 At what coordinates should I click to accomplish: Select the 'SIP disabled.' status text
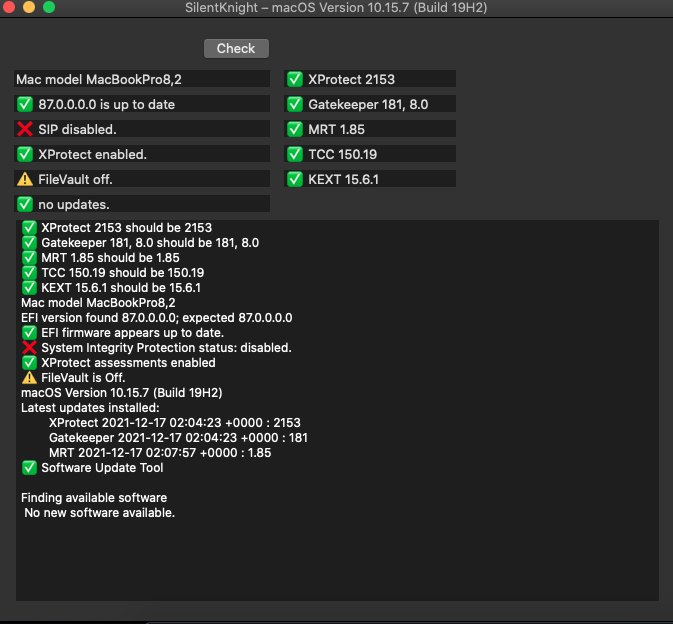pyautogui.click(x=77, y=129)
